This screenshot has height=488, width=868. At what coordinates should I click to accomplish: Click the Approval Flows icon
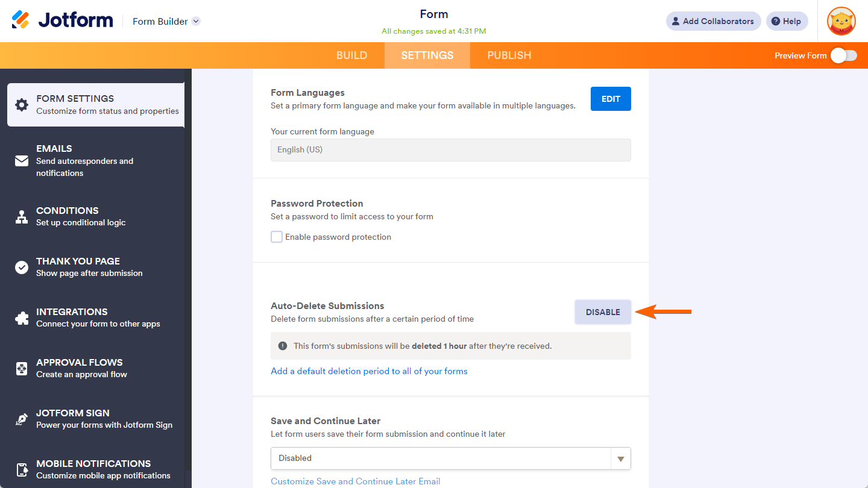point(22,369)
